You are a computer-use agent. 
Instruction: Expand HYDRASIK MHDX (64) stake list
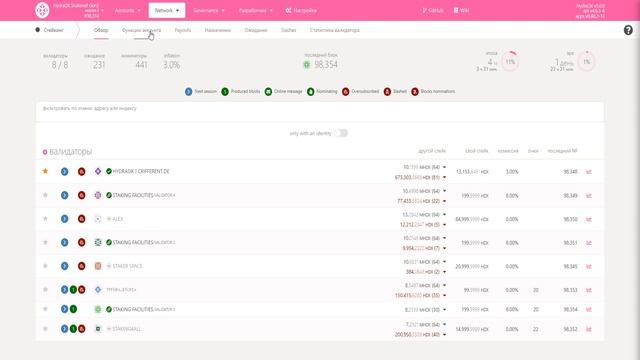(x=444, y=167)
